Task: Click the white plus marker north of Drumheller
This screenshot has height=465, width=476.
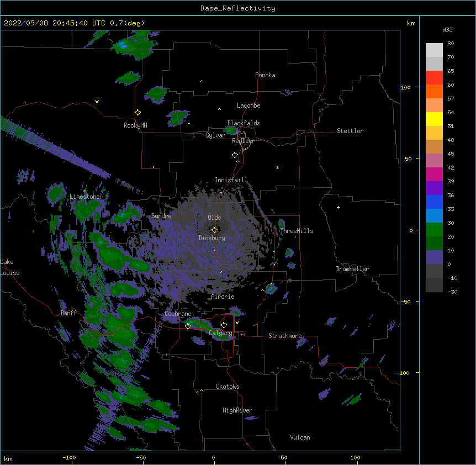Action: pyautogui.click(x=338, y=207)
